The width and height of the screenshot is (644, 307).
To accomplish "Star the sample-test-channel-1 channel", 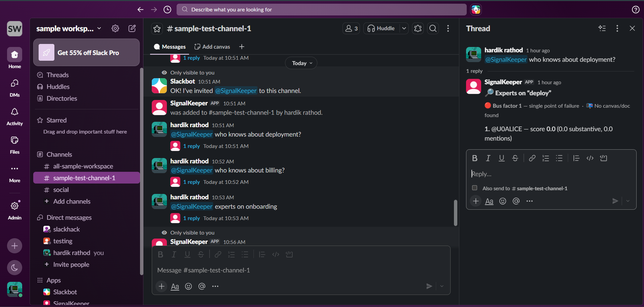I will coord(157,29).
